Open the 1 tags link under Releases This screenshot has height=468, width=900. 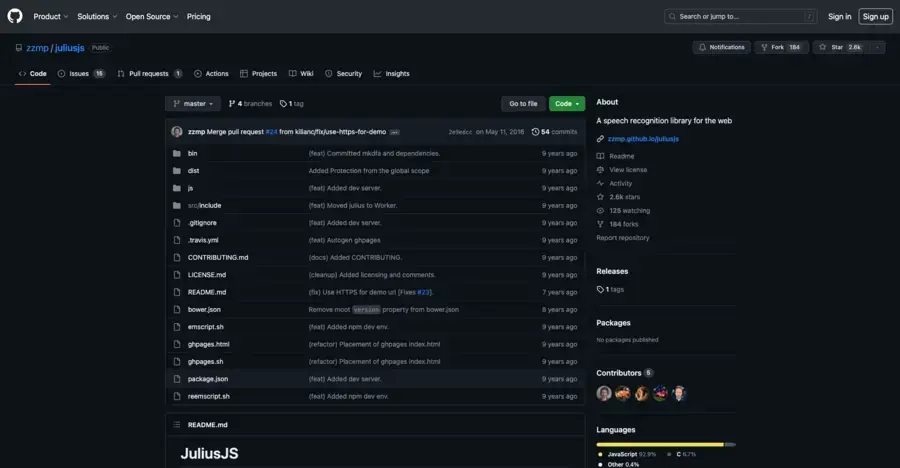tap(610, 289)
